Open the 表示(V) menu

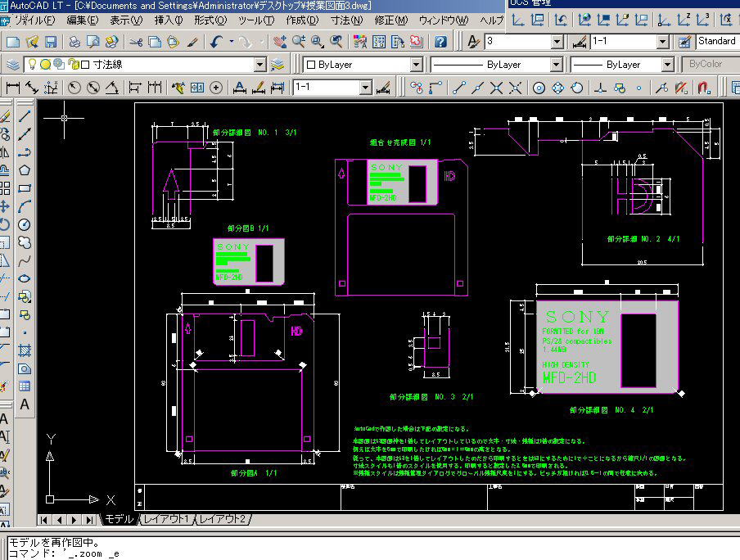coord(126,20)
